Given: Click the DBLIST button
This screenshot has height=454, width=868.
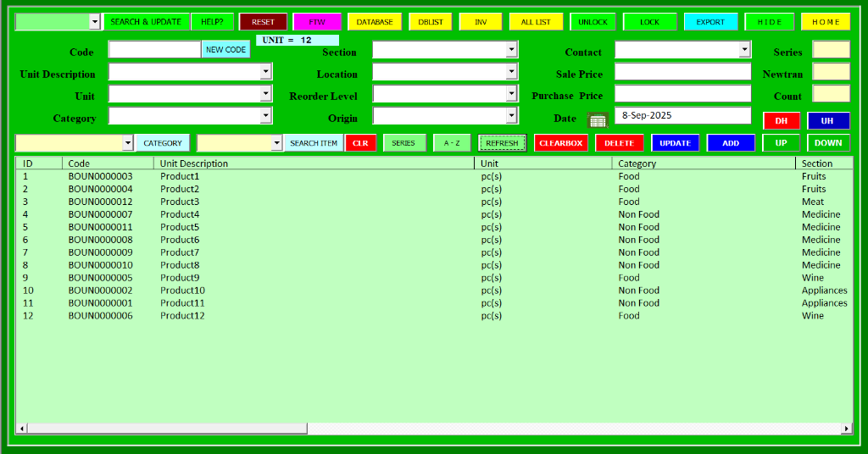Looking at the screenshot, I should [x=431, y=22].
